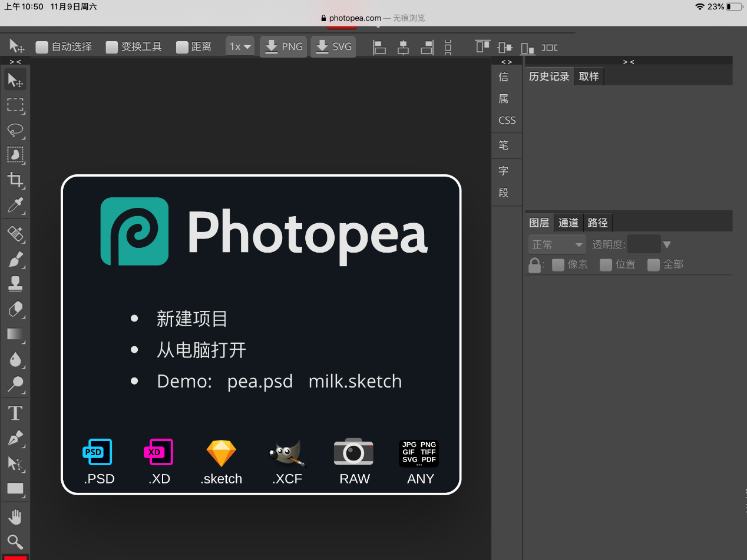Select the Pen tool
The image size is (747, 560).
coord(15,438)
